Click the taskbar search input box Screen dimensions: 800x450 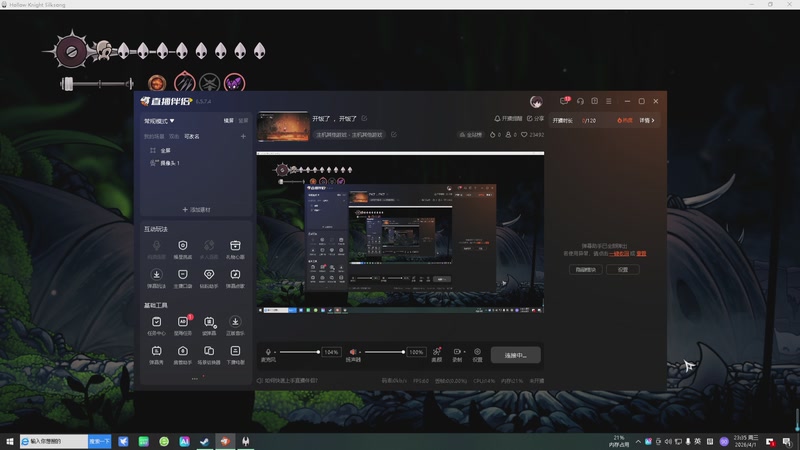[54, 441]
